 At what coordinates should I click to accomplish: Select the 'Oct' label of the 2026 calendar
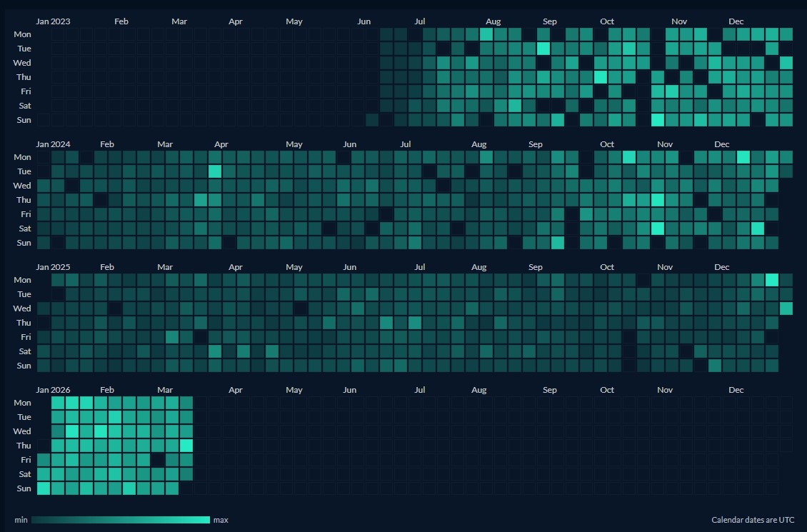[x=607, y=391]
